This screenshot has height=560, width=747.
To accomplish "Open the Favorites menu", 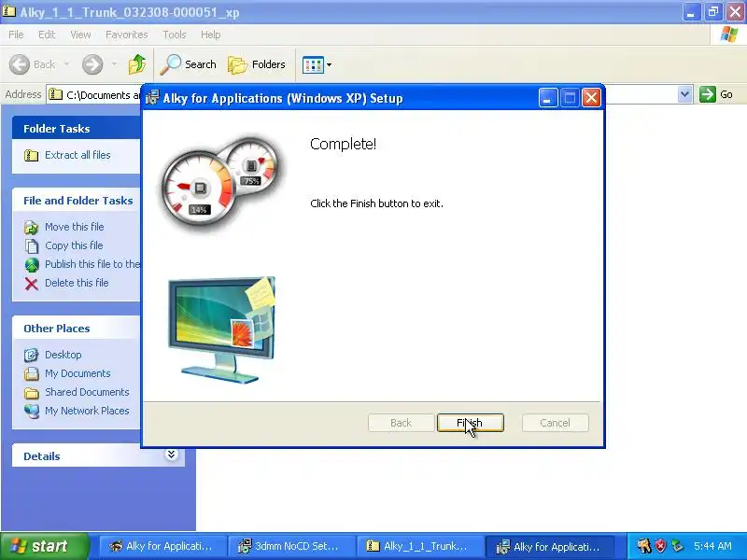I will [127, 35].
